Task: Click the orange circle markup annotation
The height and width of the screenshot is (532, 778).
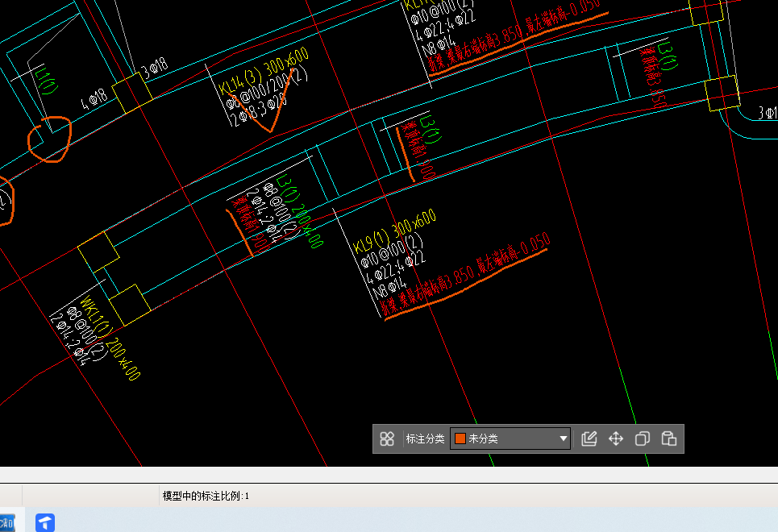Action: (x=50, y=139)
